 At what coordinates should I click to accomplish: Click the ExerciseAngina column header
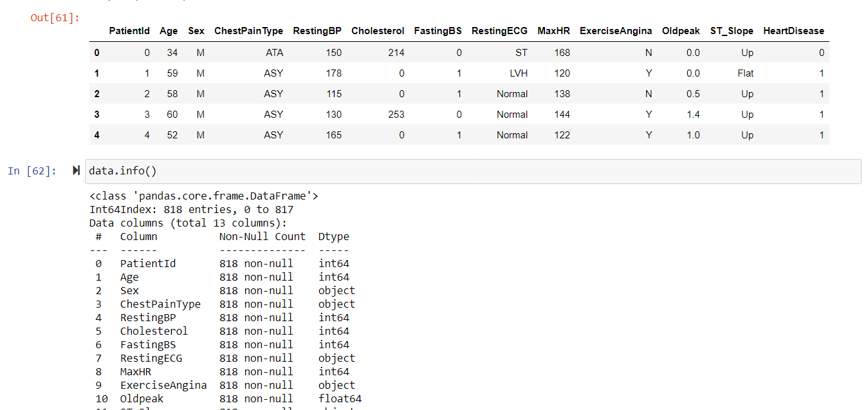616,30
